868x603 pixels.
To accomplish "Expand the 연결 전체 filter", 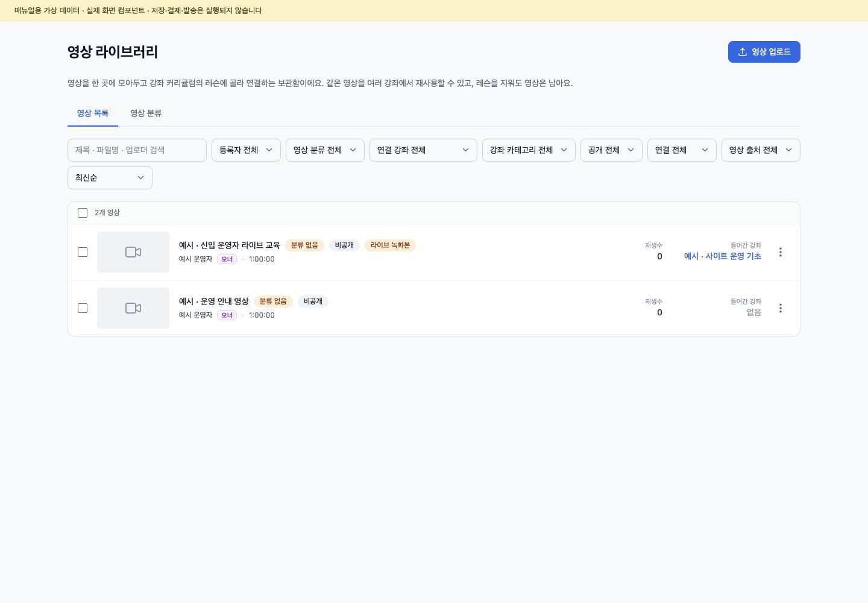I will click(x=682, y=150).
